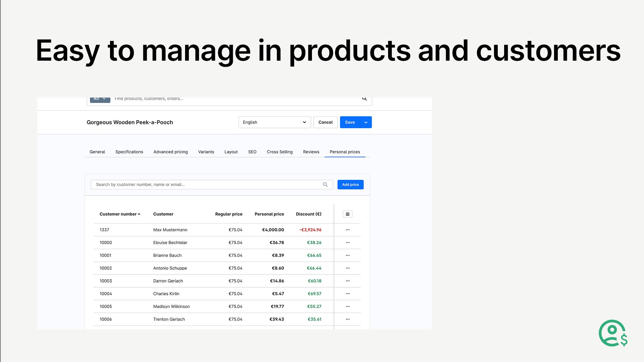The width and height of the screenshot is (644, 362).
Task: Open the Advanced pricing tab
Action: 170,152
